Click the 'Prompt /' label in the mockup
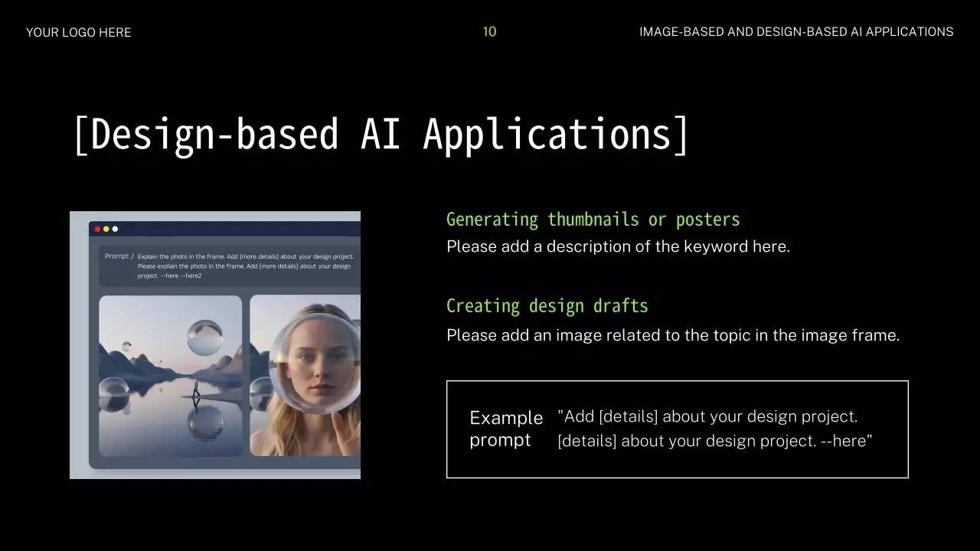 click(119, 256)
